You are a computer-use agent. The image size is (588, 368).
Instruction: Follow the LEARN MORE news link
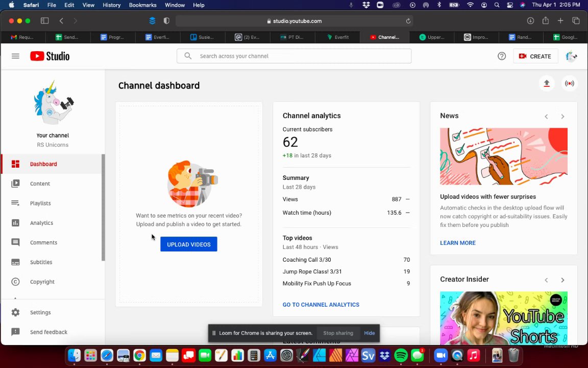458,243
